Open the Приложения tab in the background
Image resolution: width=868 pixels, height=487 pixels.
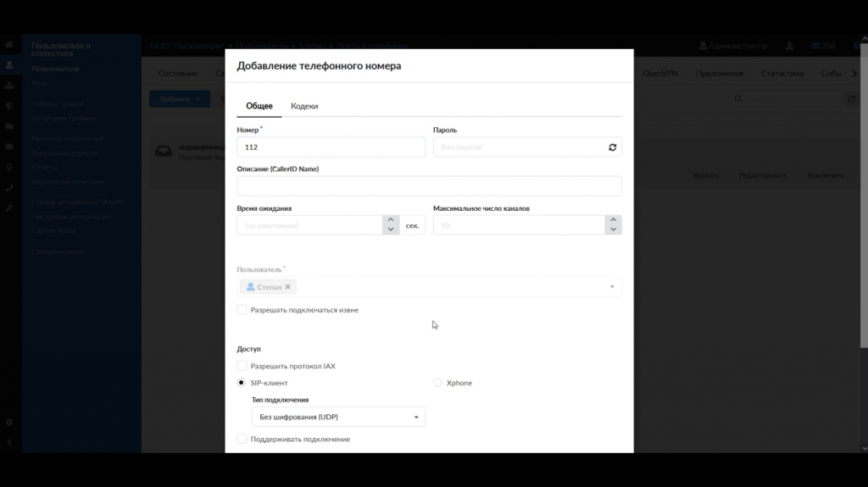719,73
